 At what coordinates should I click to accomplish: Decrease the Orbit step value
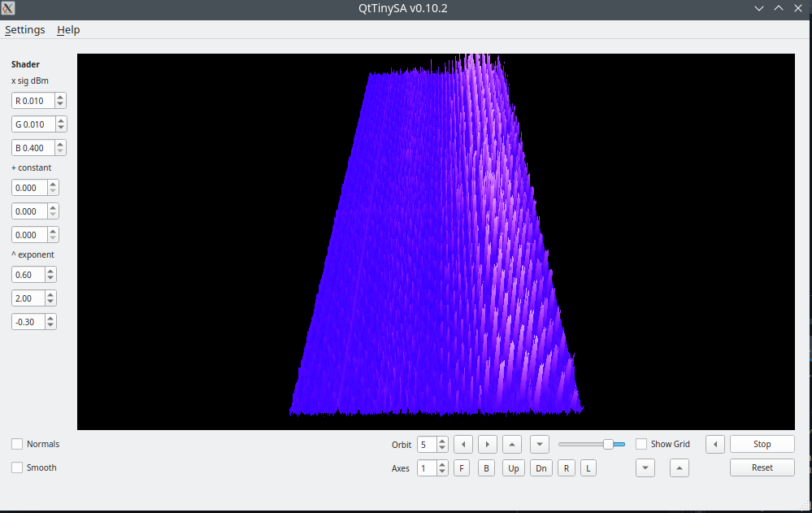click(441, 448)
